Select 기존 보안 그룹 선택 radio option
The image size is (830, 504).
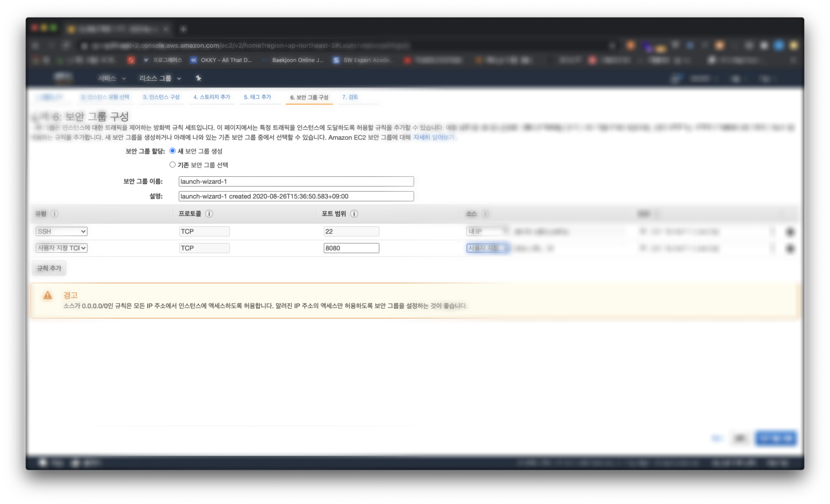173,165
